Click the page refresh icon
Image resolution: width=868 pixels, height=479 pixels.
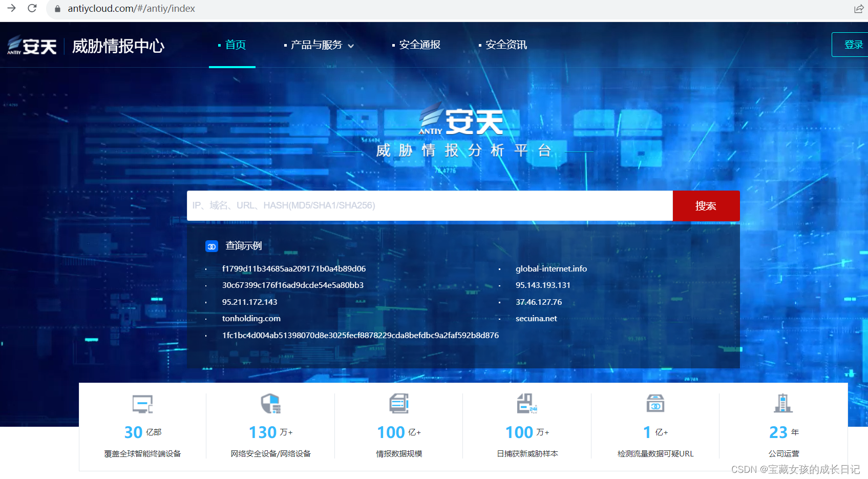32,8
